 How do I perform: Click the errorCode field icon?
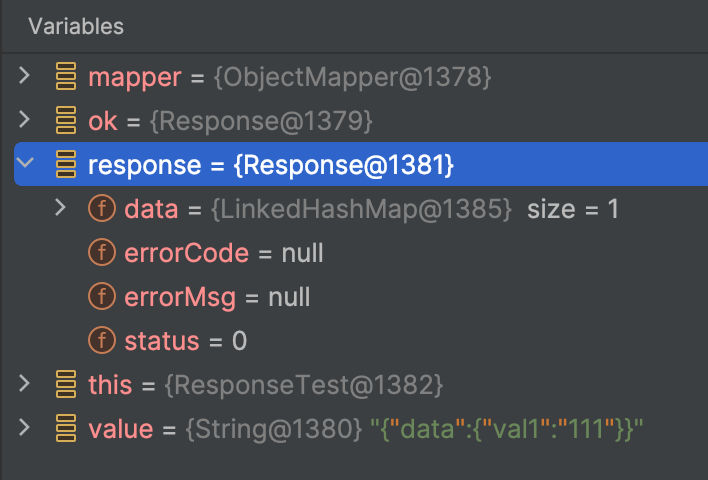click(x=102, y=253)
